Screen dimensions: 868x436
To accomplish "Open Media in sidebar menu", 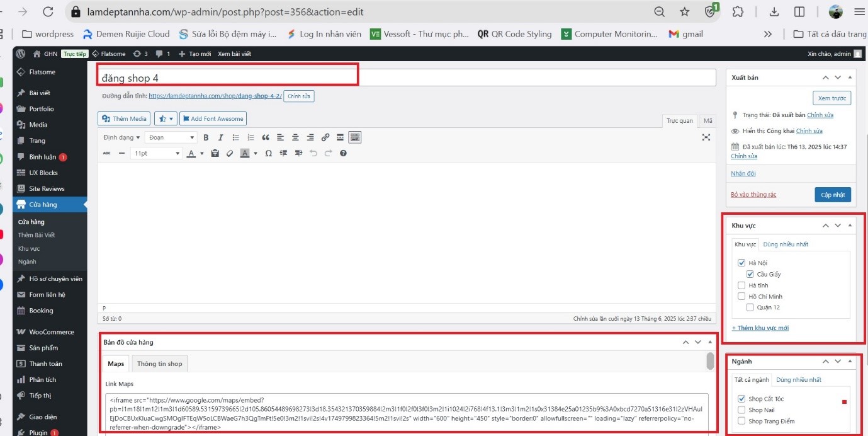I will 38,125.
